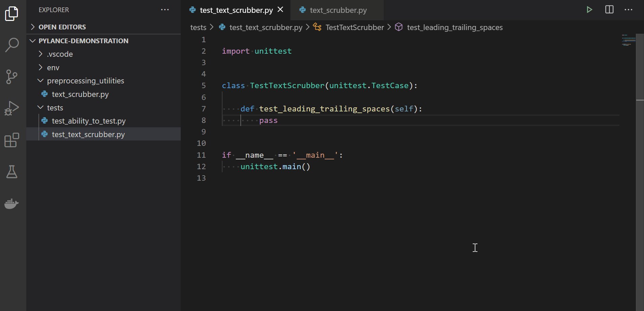Split the editor to the right
This screenshot has width=644, height=311.
[x=610, y=10]
